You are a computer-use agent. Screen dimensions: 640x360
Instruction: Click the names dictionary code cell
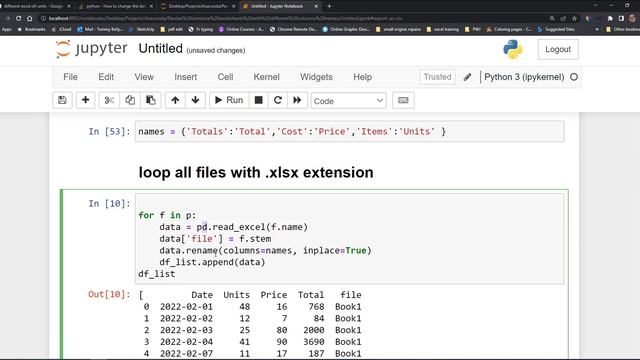coord(350,131)
